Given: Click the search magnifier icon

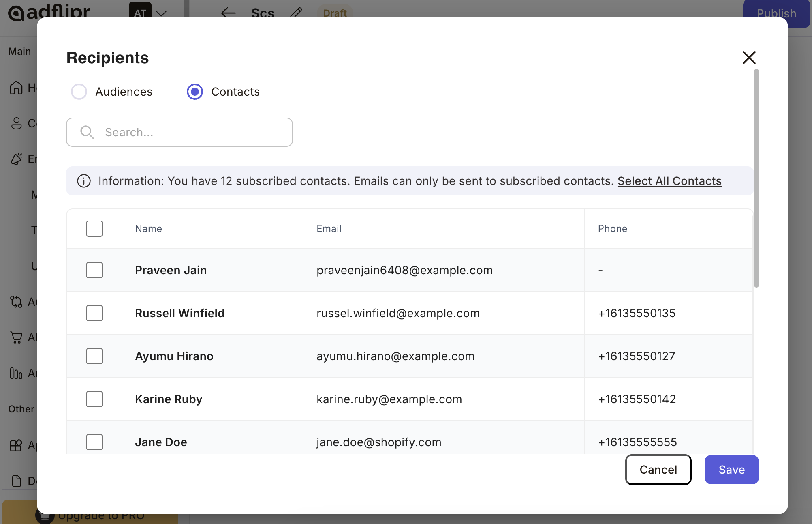Looking at the screenshot, I should coord(87,132).
